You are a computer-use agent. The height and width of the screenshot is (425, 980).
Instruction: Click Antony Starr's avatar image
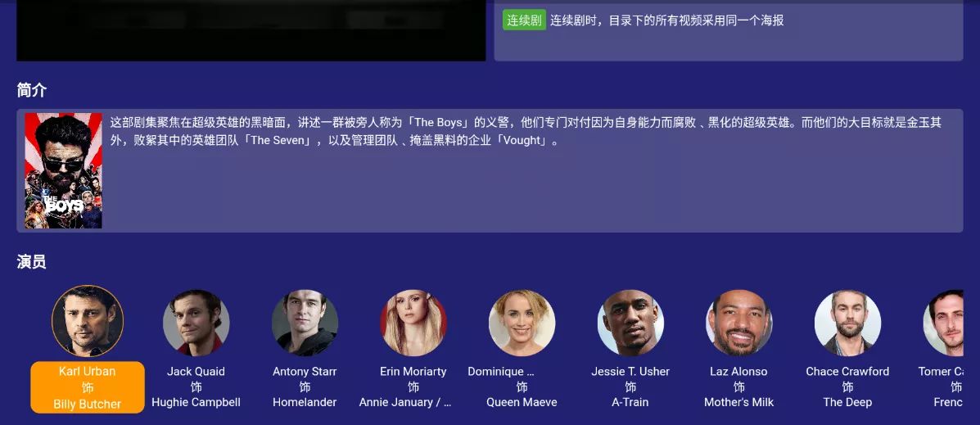click(305, 323)
